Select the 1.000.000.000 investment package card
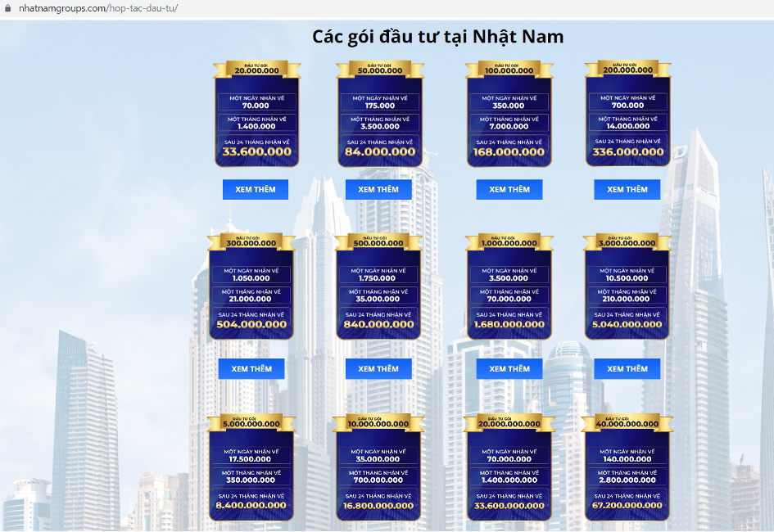The height and width of the screenshot is (532, 774). (x=509, y=286)
